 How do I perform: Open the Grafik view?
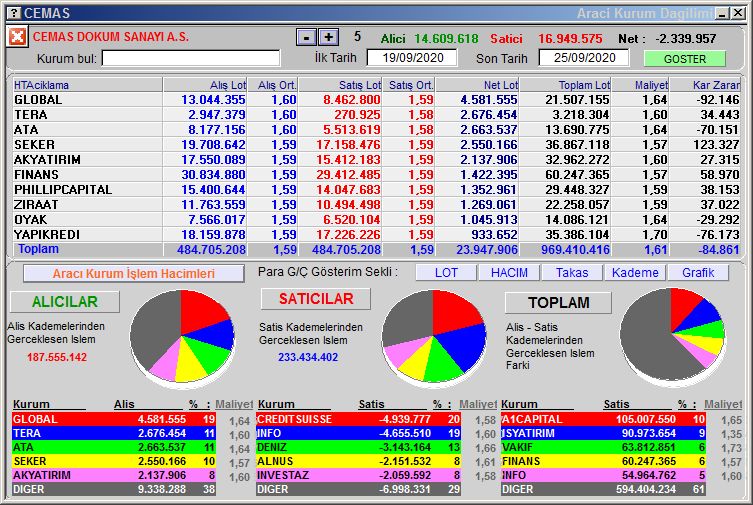698,273
